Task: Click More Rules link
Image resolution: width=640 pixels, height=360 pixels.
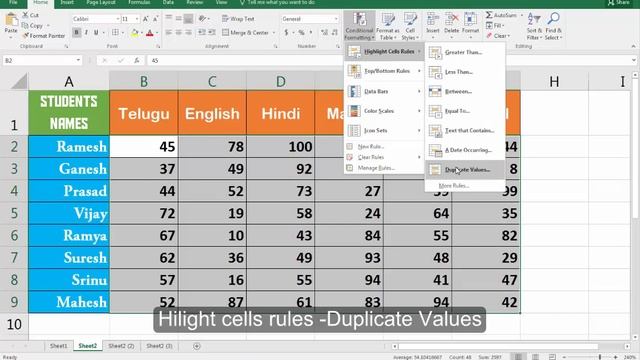Action: (x=453, y=186)
